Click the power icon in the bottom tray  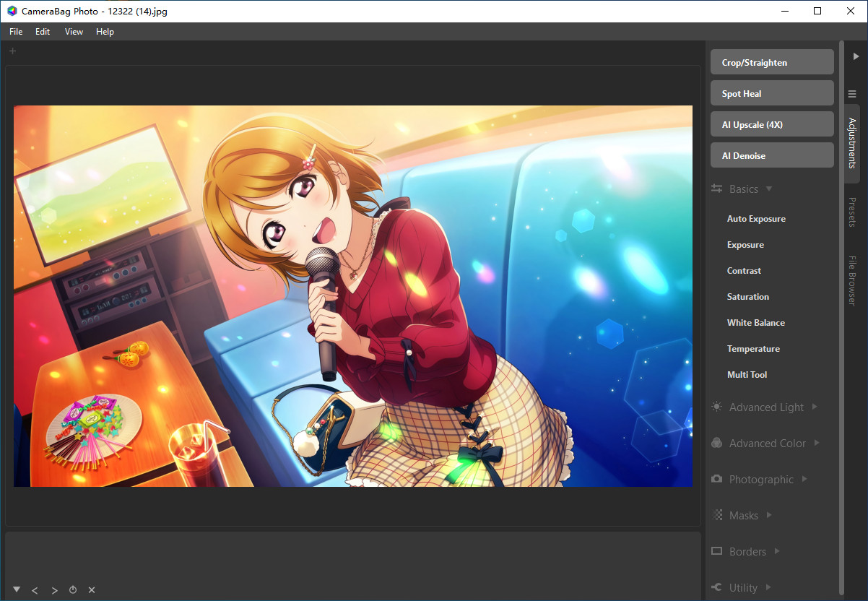(73, 590)
